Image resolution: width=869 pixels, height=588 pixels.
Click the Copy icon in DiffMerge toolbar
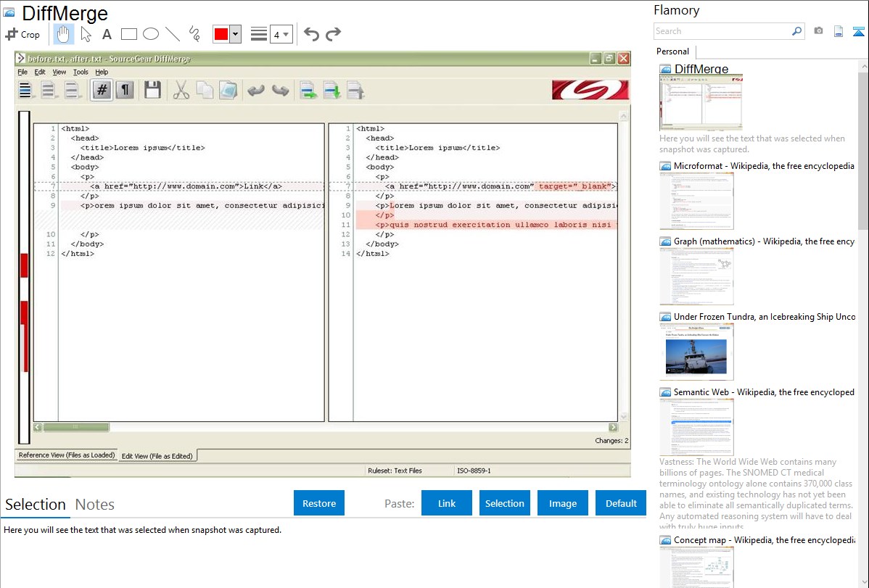pyautogui.click(x=205, y=90)
